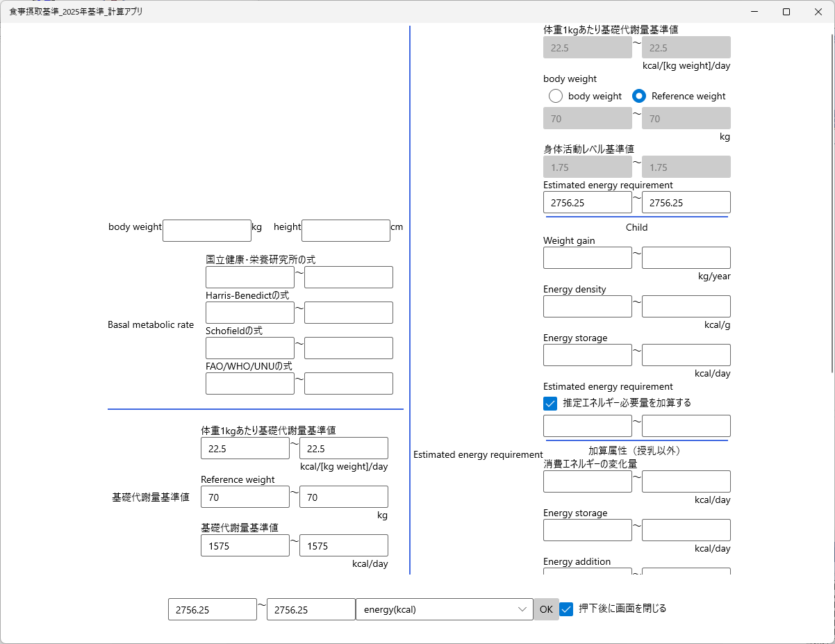Click the body weight kg input field
This screenshot has height=644, width=835.
(x=207, y=231)
